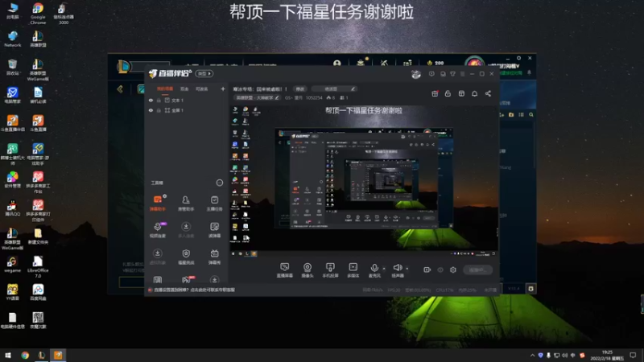The height and width of the screenshot is (362, 644).
Task: Open the customer service link at bottom
Action: point(193,290)
